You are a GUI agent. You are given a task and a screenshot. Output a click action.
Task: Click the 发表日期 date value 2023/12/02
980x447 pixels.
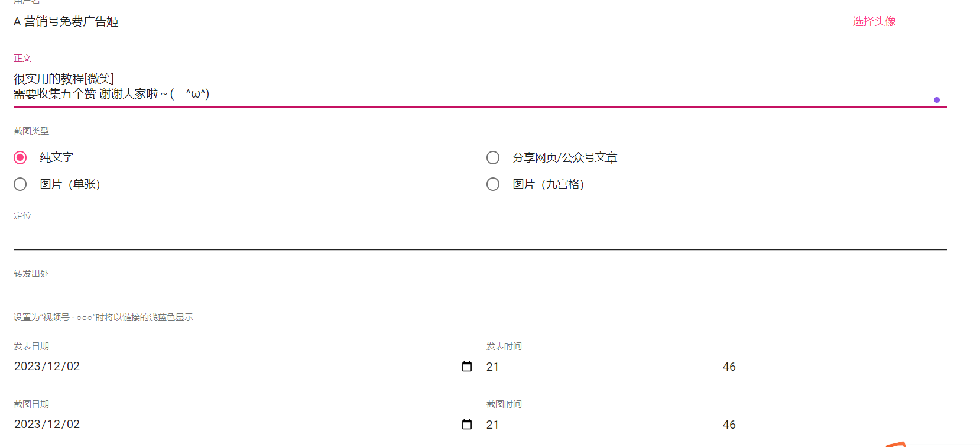(x=47, y=367)
